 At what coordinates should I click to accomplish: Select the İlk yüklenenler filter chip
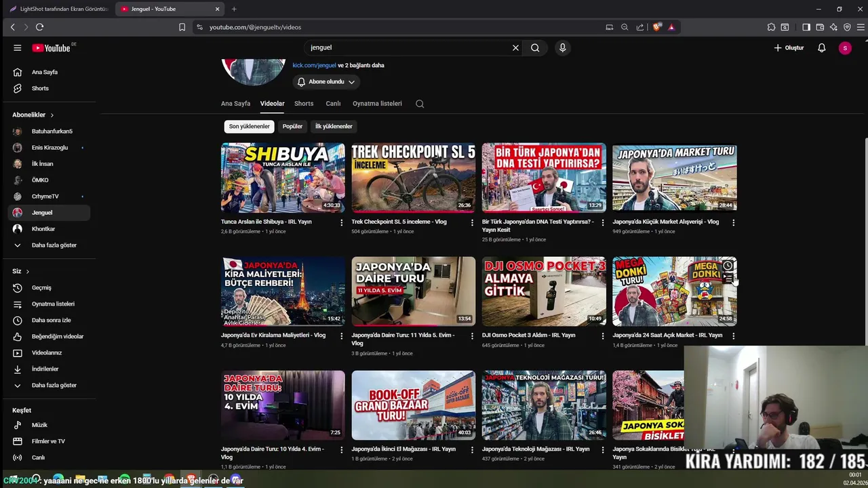334,126
